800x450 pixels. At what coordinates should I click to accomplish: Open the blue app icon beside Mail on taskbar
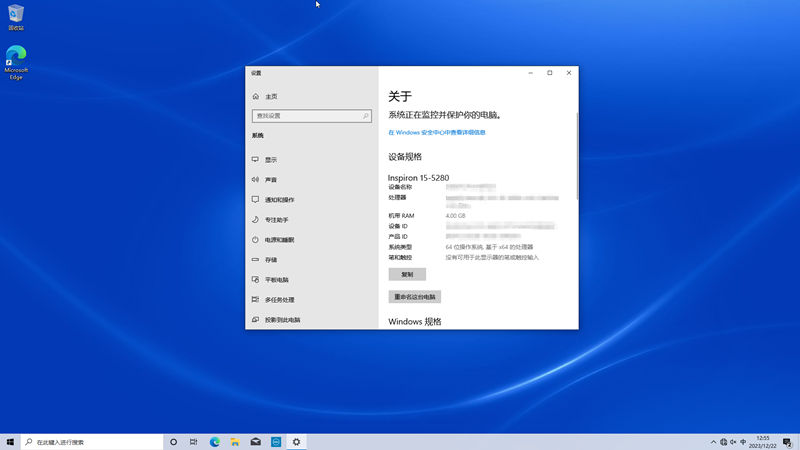276,442
